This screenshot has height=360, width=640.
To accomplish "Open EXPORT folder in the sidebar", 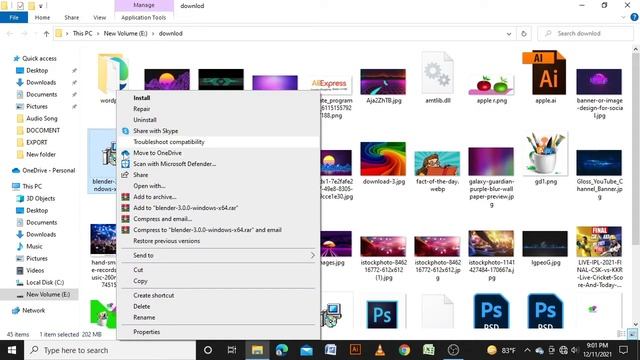I will tap(37, 142).
